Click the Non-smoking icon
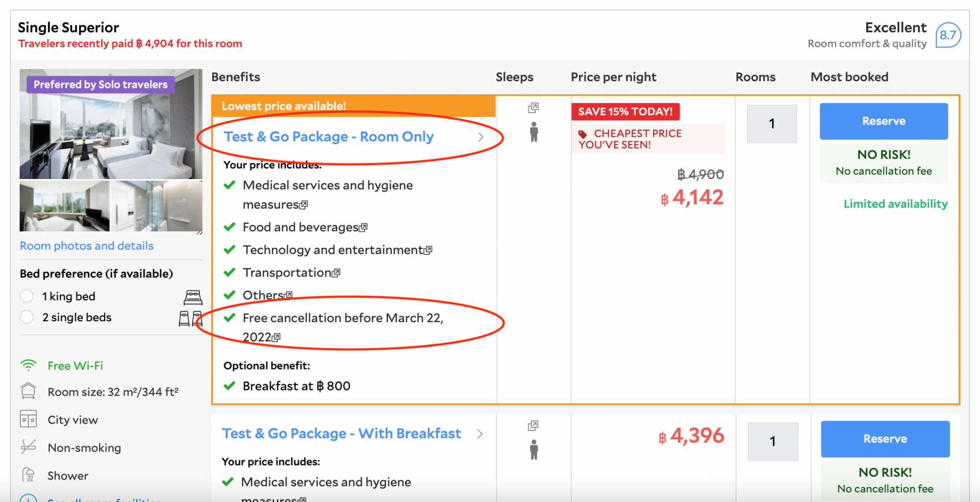This screenshot has height=502, width=980. tap(28, 447)
